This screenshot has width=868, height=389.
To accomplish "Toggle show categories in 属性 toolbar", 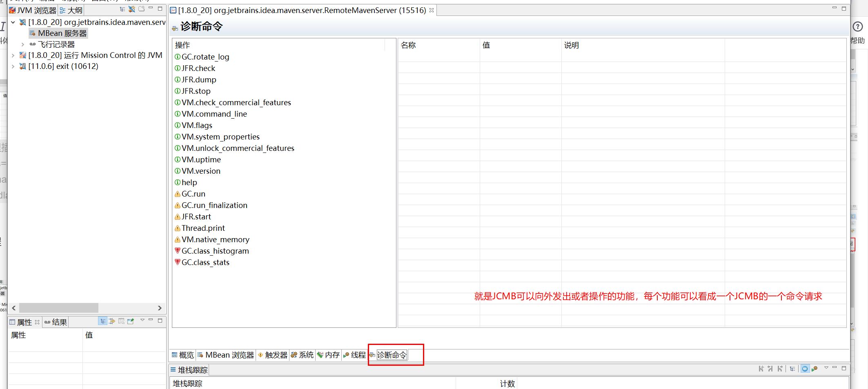I will (102, 321).
